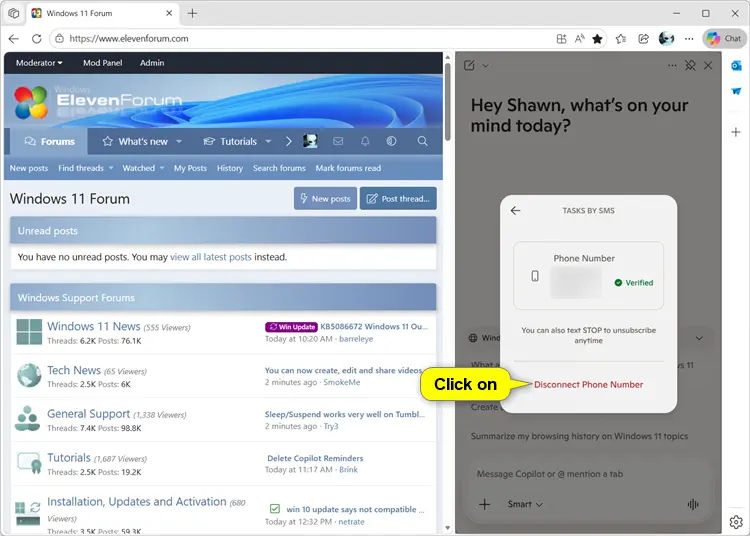Open the History link

tap(230, 168)
